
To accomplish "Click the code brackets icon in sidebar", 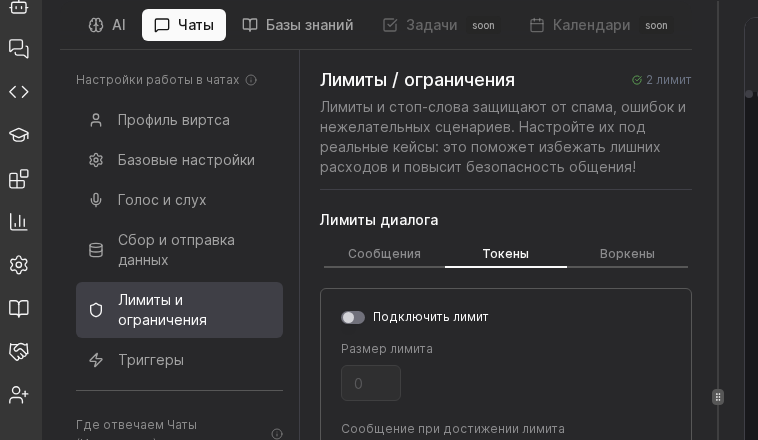I will pyautogui.click(x=19, y=92).
